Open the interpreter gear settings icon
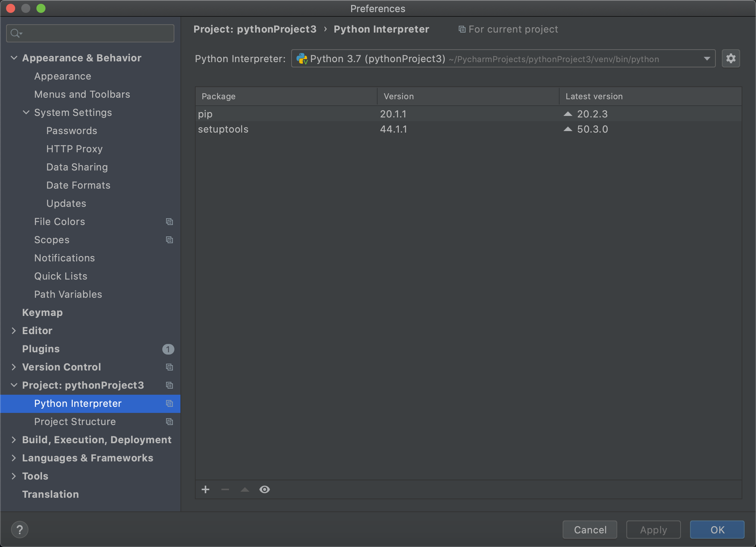 coord(731,58)
